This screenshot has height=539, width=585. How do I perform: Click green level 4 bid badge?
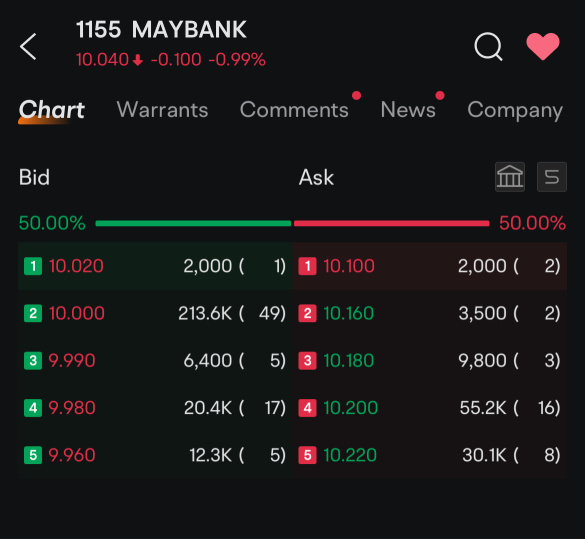pyautogui.click(x=33, y=408)
